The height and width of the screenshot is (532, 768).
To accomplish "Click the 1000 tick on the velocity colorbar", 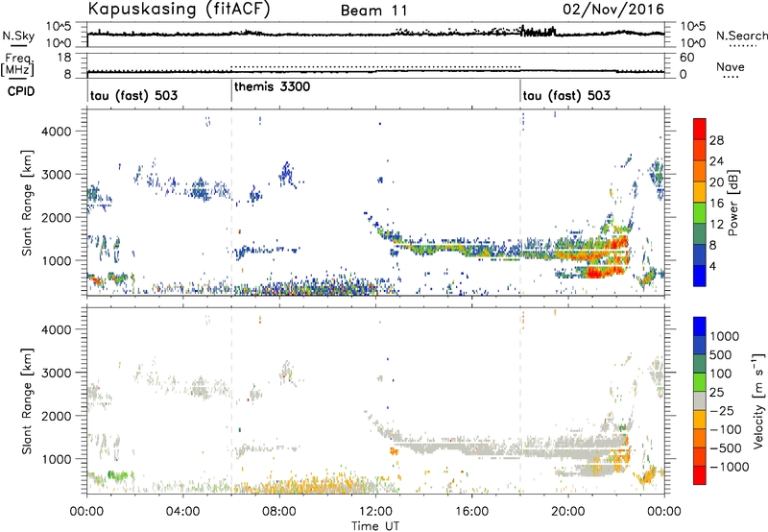I will [725, 336].
